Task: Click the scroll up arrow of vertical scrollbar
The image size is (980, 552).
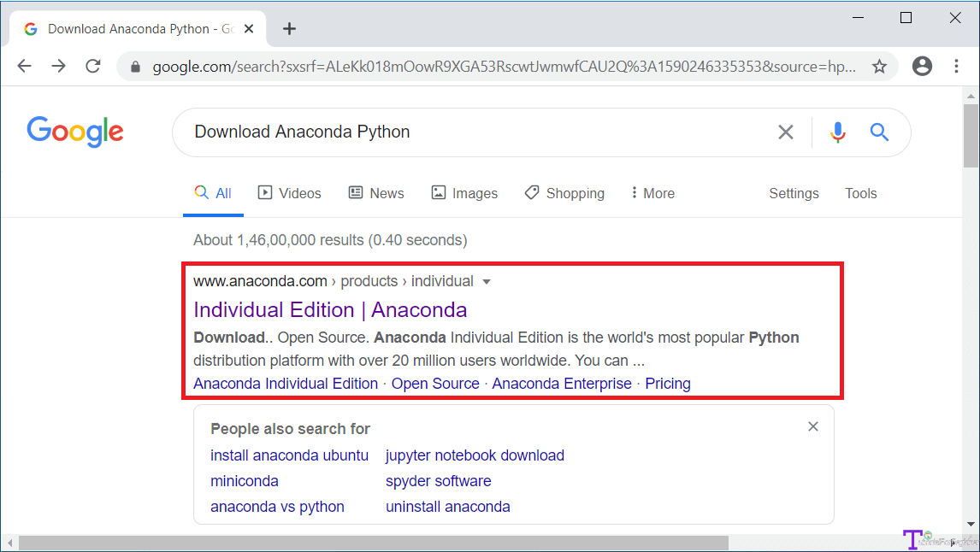Action: pyautogui.click(x=971, y=97)
